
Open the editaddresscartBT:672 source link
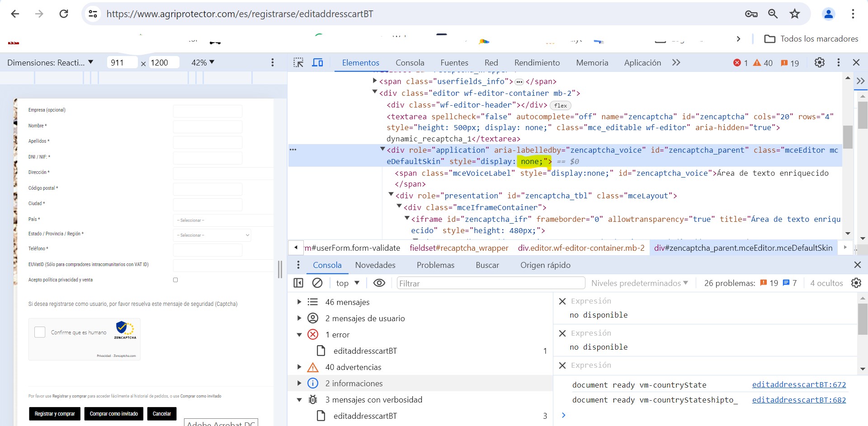pyautogui.click(x=798, y=385)
